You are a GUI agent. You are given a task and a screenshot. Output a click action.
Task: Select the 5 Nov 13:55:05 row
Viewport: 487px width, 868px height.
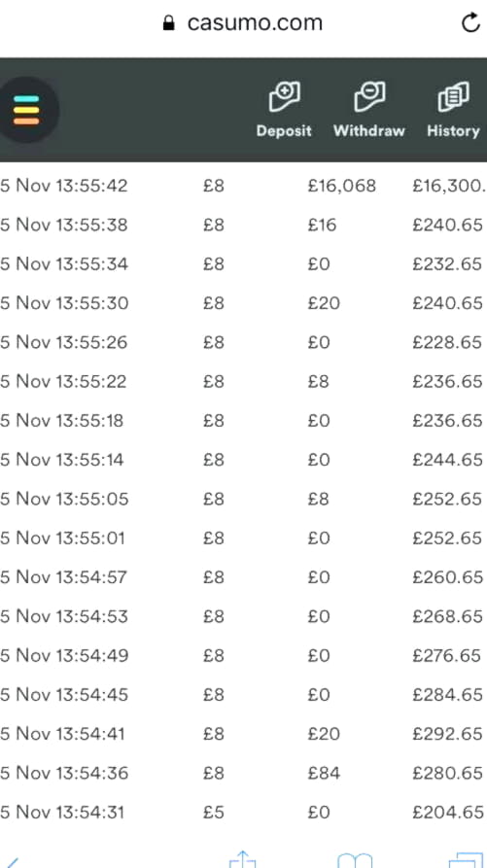click(243, 500)
